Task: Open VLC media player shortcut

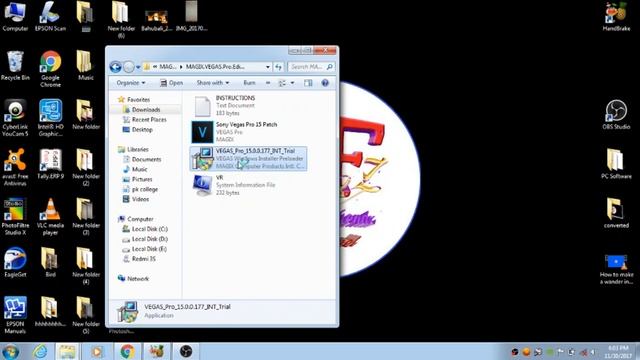Action: click(50, 216)
